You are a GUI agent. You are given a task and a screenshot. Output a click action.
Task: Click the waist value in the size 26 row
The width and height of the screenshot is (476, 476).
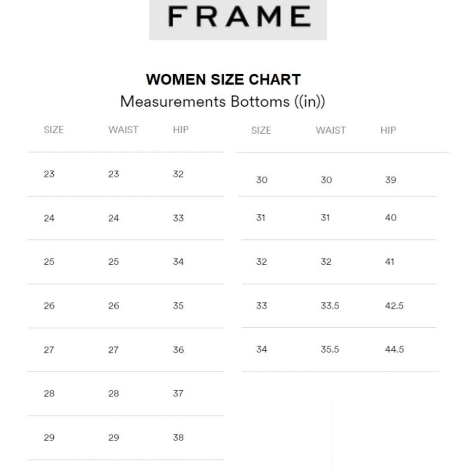pyautogui.click(x=113, y=306)
